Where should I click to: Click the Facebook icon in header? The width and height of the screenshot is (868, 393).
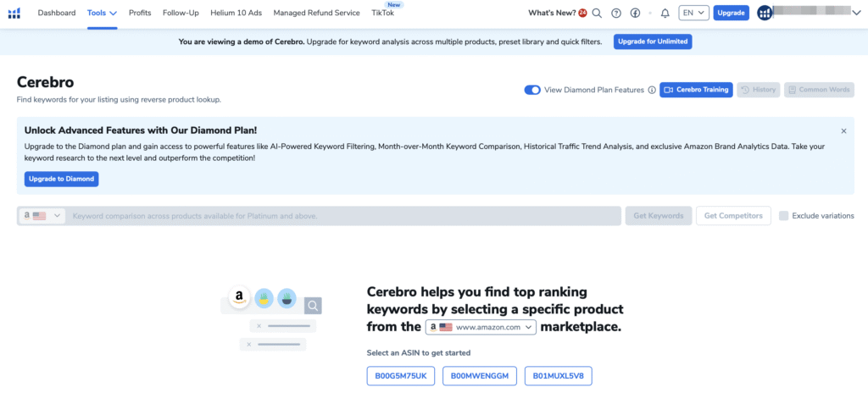[x=635, y=13]
